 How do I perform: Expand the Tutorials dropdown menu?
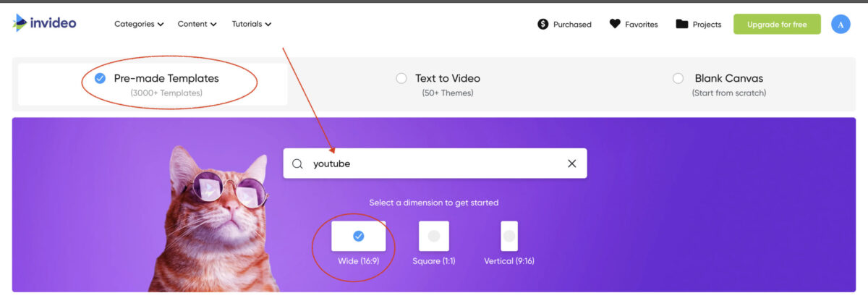(252, 24)
